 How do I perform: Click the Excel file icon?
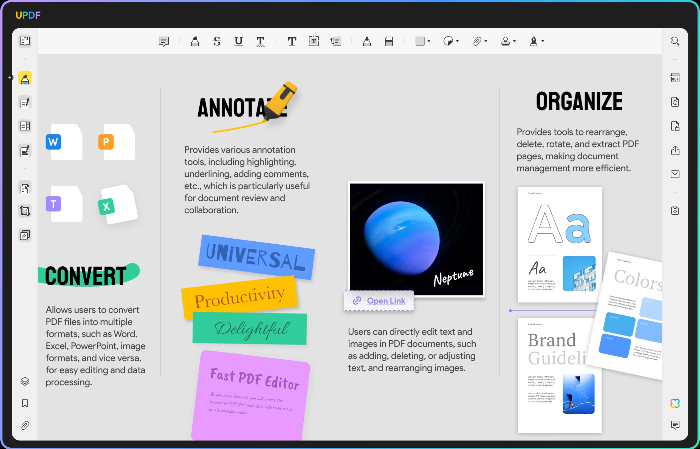(x=118, y=204)
